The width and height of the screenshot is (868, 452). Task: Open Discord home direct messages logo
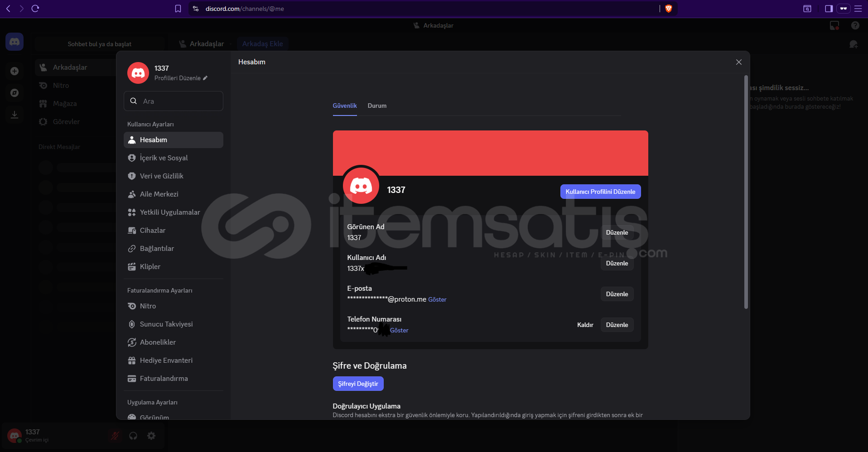[14, 42]
